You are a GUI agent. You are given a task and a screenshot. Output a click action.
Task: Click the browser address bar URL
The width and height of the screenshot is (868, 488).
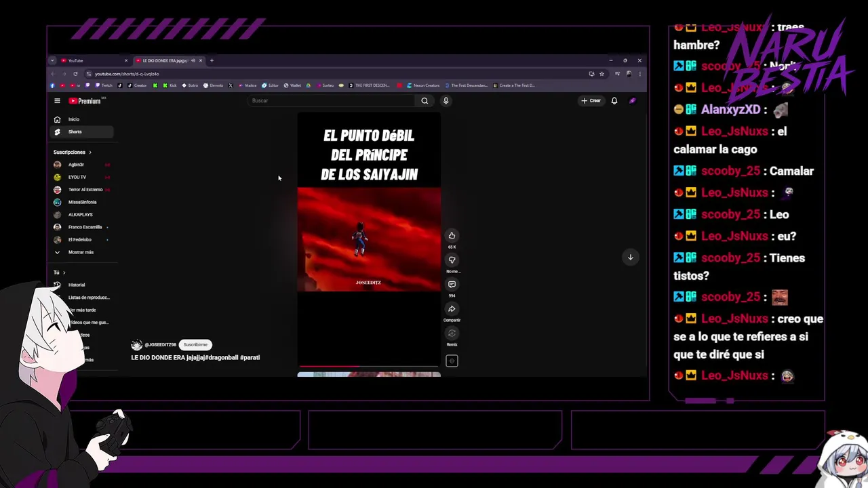tap(126, 74)
